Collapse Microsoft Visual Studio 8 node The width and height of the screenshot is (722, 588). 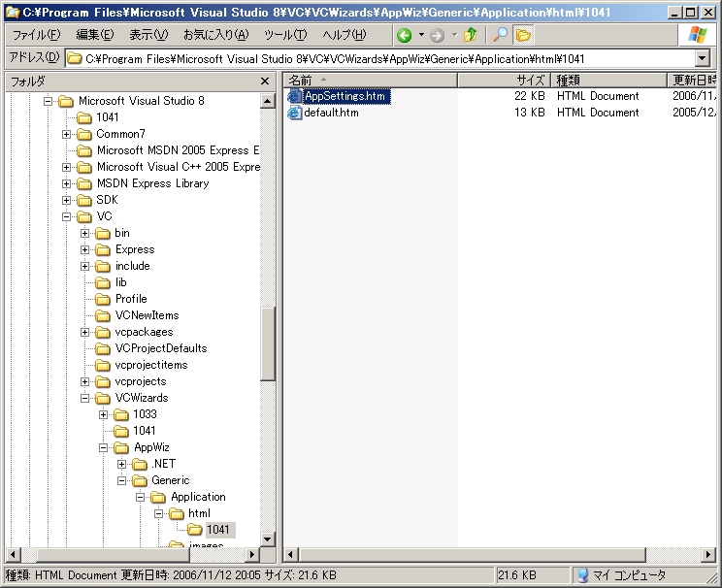[48, 101]
